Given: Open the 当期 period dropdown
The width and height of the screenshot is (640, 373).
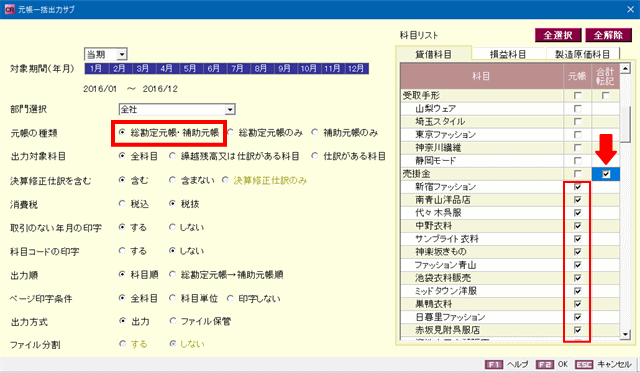Looking at the screenshot, I should point(122,54).
